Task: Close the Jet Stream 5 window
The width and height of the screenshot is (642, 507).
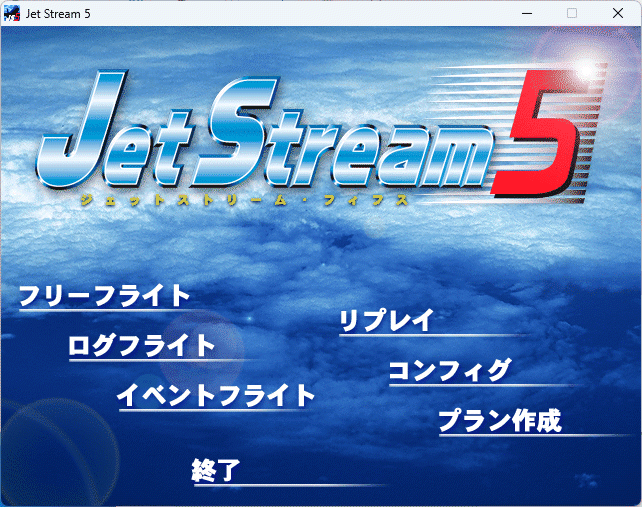Action: pyautogui.click(x=618, y=14)
